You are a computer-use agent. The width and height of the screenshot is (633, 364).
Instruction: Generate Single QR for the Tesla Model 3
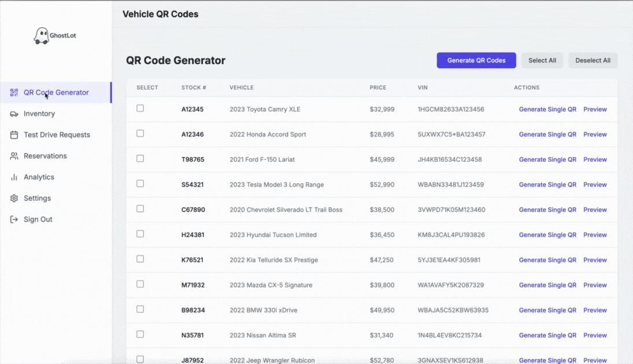547,184
